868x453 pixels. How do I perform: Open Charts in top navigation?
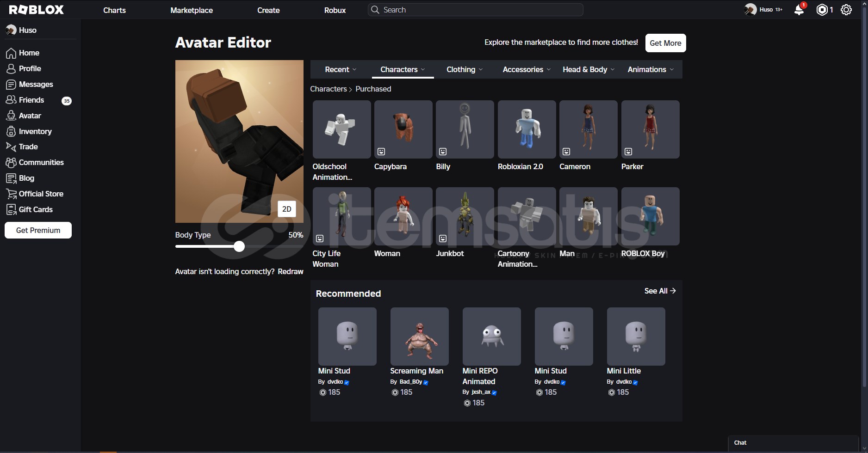click(x=114, y=10)
